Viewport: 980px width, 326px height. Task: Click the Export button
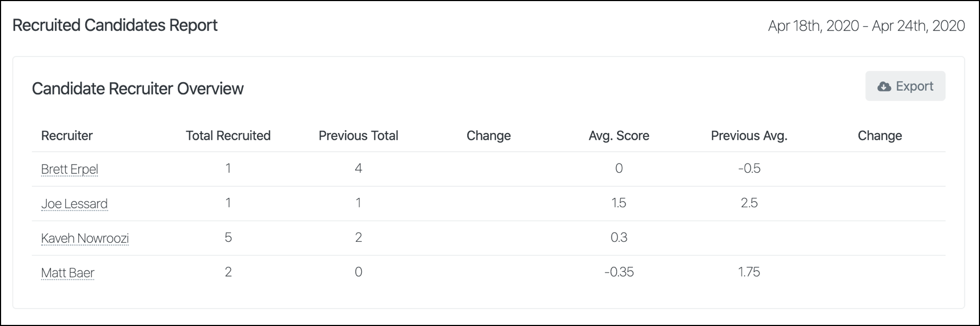click(905, 86)
